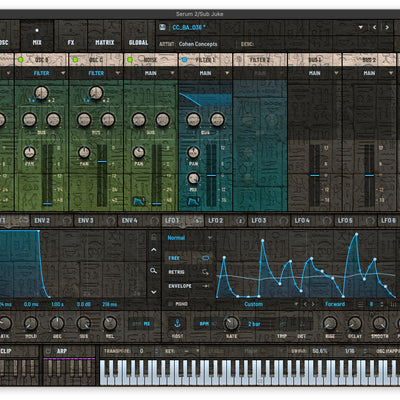The height and width of the screenshot is (400, 400).
Task: Click FILTER 1 MIX knob
Action: click(x=193, y=178)
